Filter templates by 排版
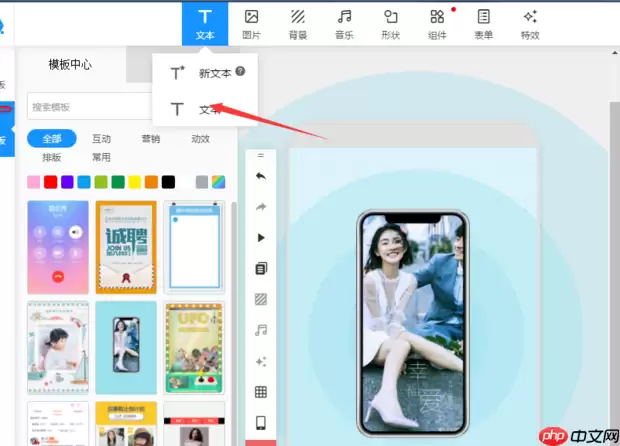The height and width of the screenshot is (446, 620). 52,157
